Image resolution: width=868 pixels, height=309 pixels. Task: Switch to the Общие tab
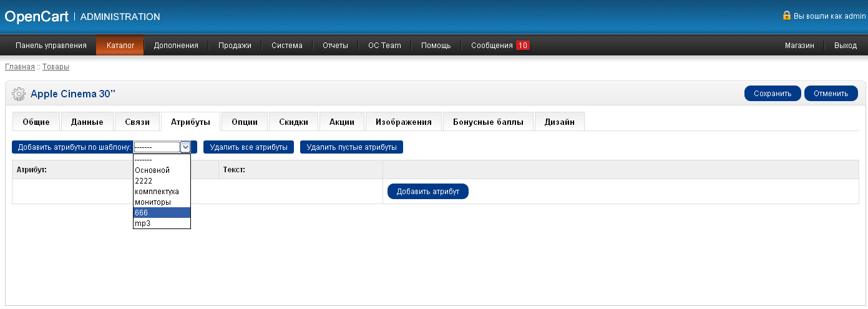(36, 122)
